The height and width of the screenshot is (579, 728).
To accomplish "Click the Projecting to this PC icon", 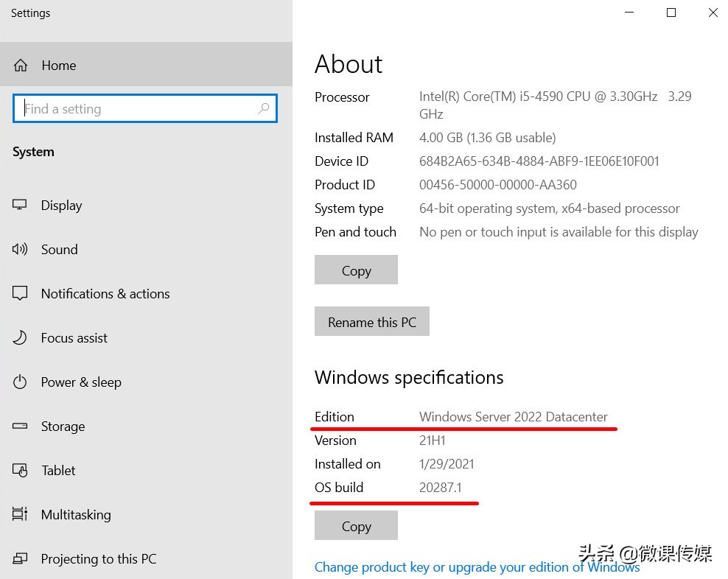I will click(x=19, y=558).
